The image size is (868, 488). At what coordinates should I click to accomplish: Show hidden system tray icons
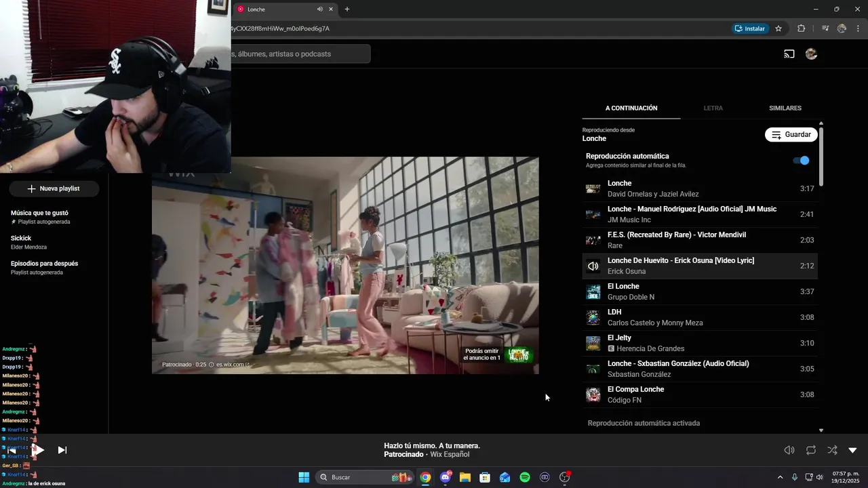(780, 477)
